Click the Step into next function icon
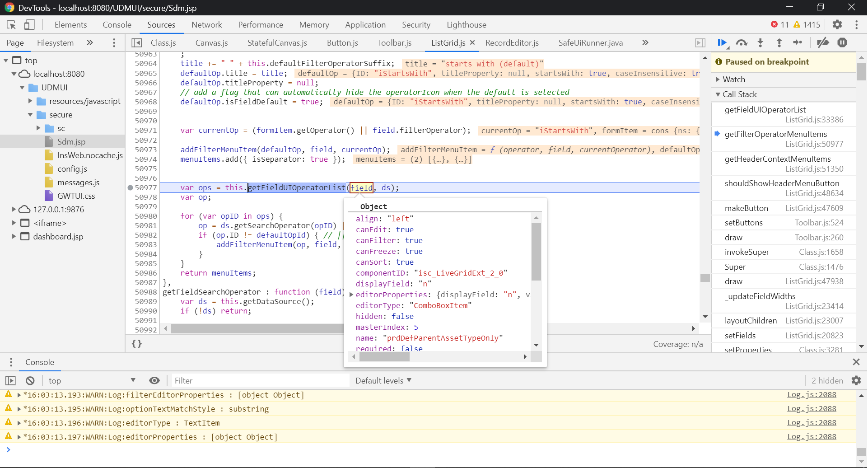This screenshot has height=468, width=868. (761, 43)
